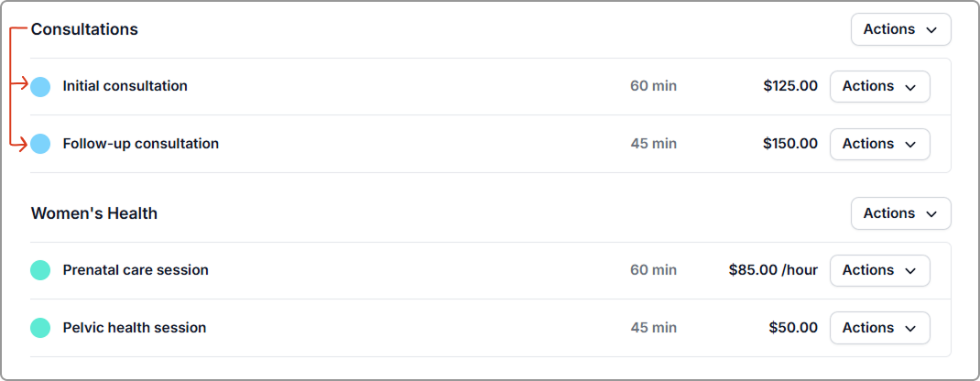Click the 45 min duration of Follow-up consultation
The width and height of the screenshot is (980, 381).
(653, 144)
